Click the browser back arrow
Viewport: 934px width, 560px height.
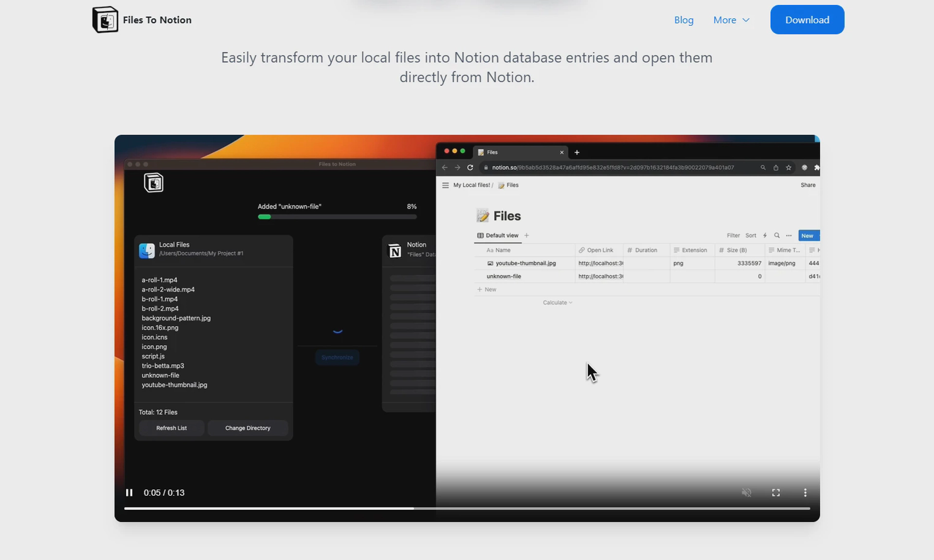(445, 167)
